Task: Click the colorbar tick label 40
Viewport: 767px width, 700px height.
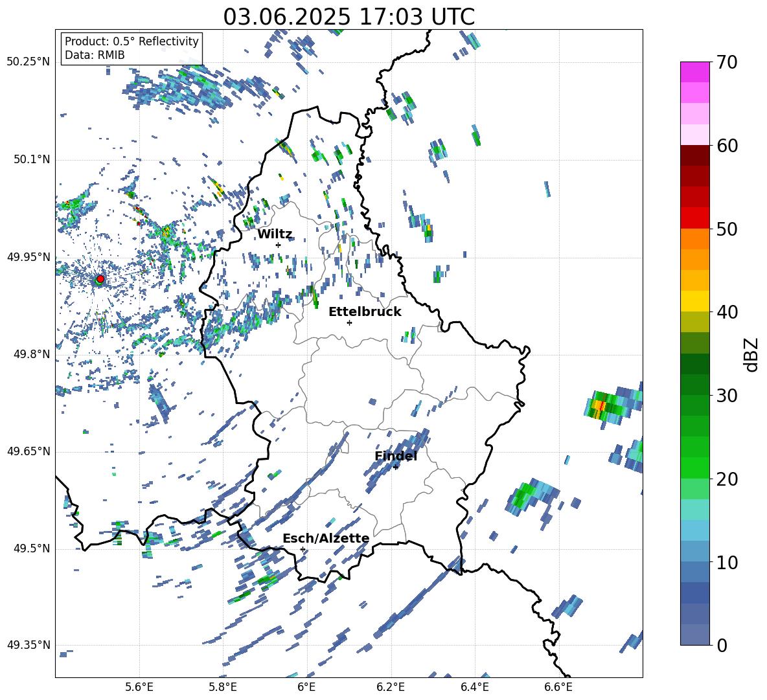Action: pos(727,312)
